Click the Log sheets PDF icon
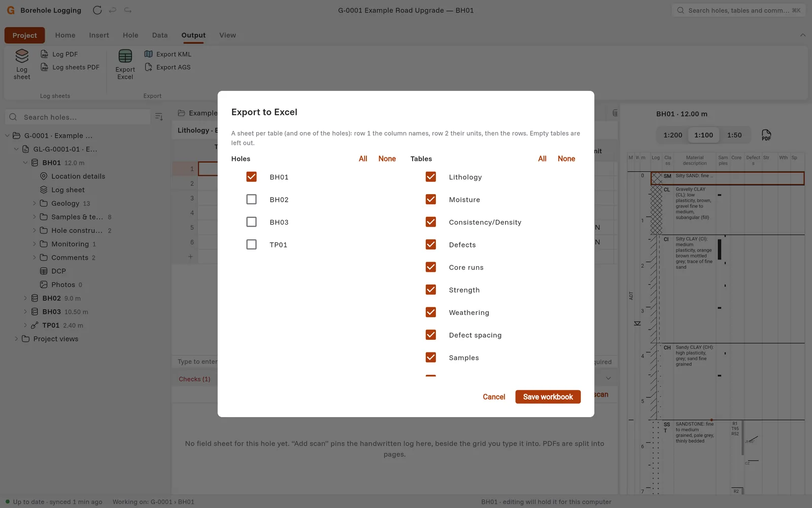Screen dimensions: 812x508 pyautogui.click(x=45, y=67)
